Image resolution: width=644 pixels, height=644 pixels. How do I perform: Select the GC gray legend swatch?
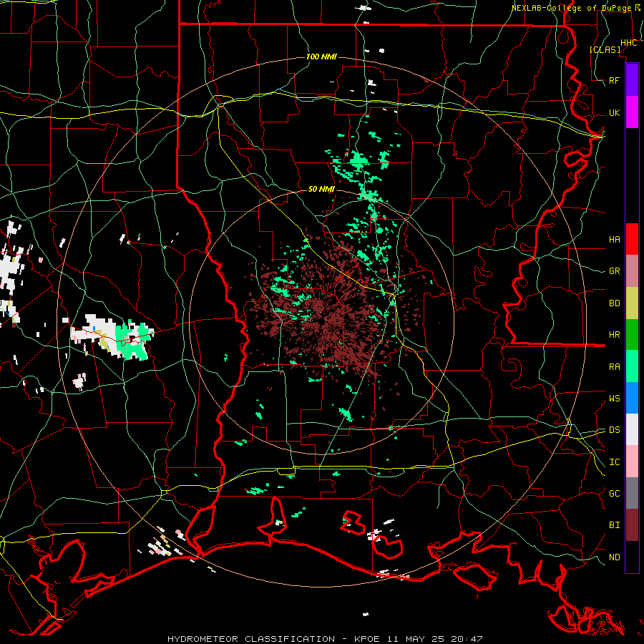tap(632, 493)
